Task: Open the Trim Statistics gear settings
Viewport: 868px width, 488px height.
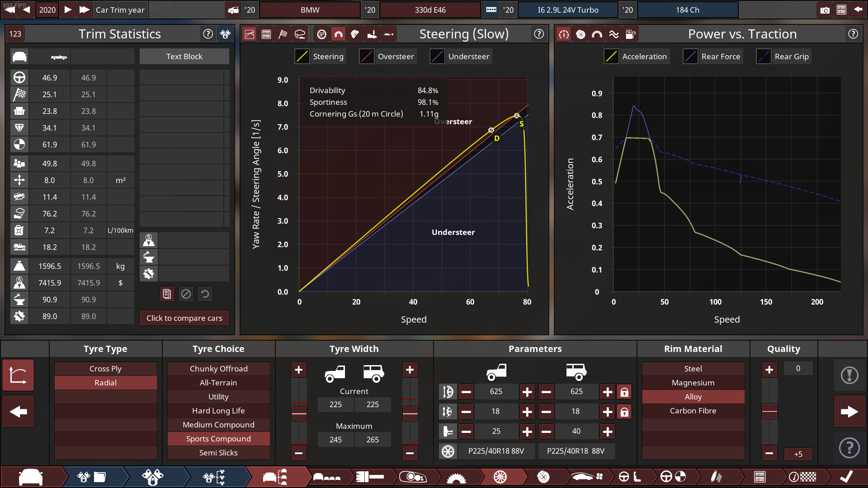Action: click(x=225, y=34)
